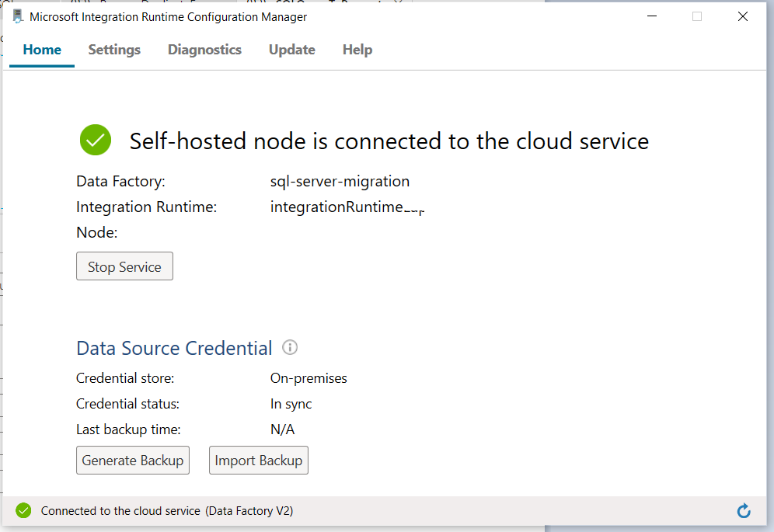Switch to the Settings tab

[x=114, y=50]
